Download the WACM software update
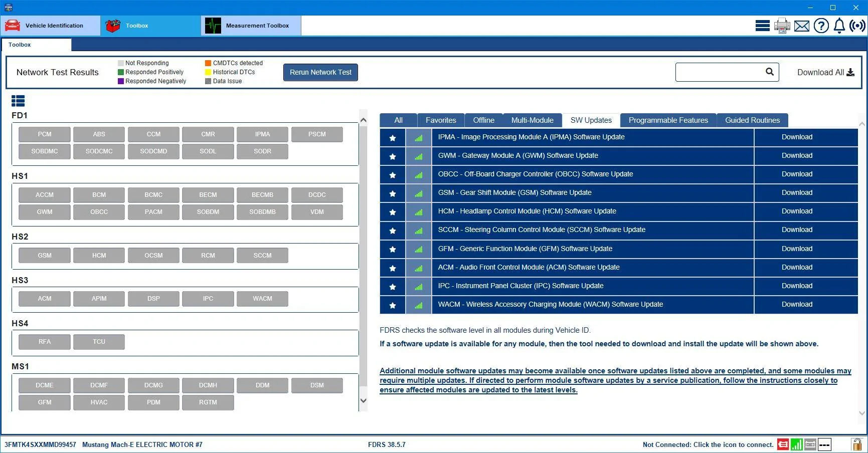 pos(806,305)
